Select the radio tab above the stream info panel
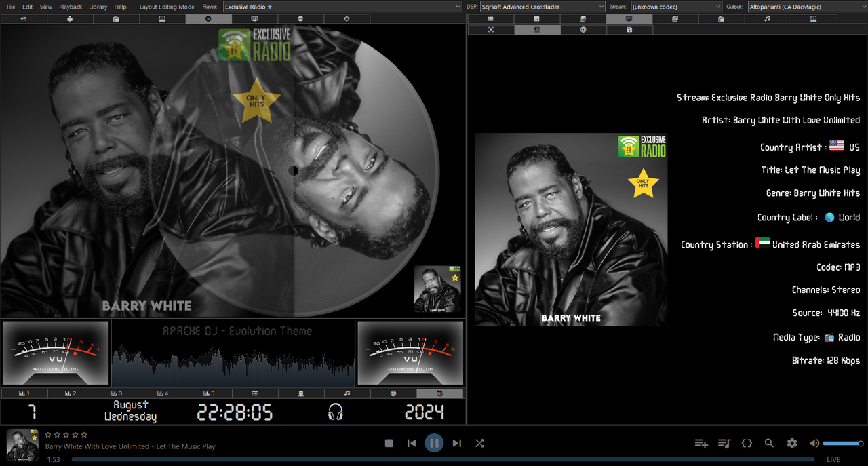The width and height of the screenshot is (868, 466). point(722,19)
